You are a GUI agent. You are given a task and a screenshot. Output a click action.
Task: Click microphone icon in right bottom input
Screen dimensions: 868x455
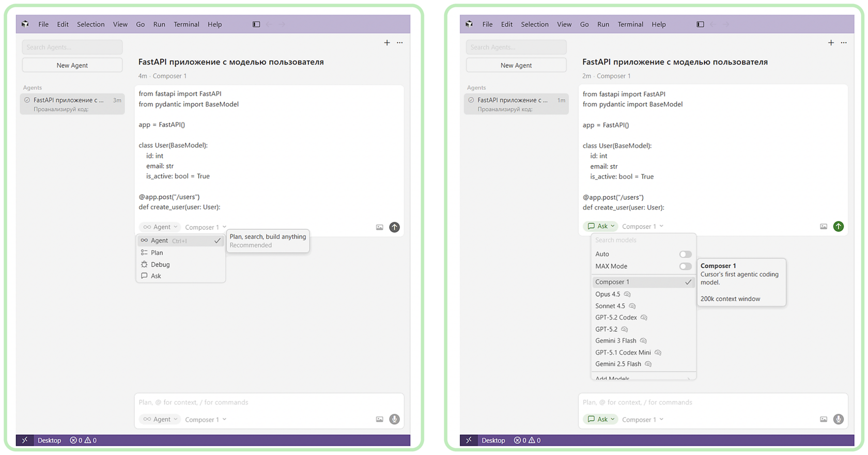point(839,419)
